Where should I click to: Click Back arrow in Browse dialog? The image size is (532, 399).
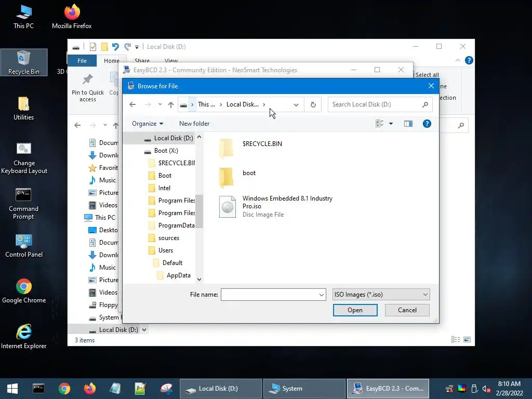132,104
